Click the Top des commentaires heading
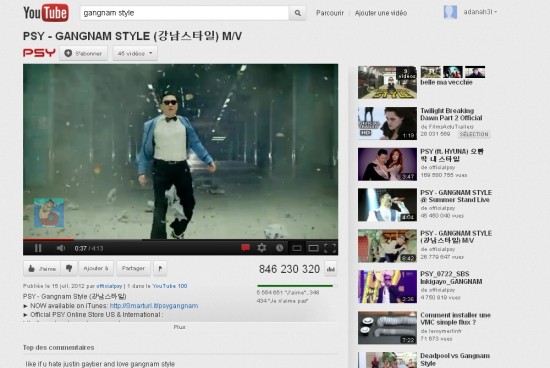Image resolution: width=550 pixels, height=368 pixels. (x=59, y=348)
